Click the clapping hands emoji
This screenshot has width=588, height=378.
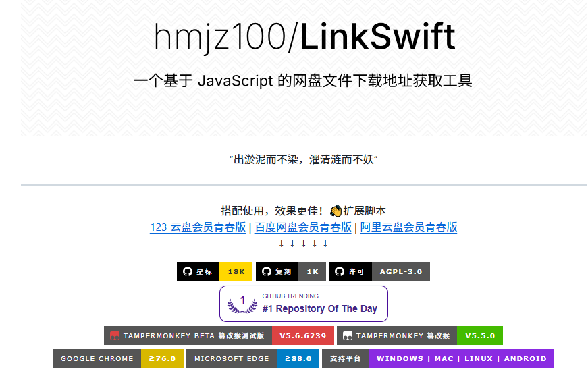[x=336, y=211]
